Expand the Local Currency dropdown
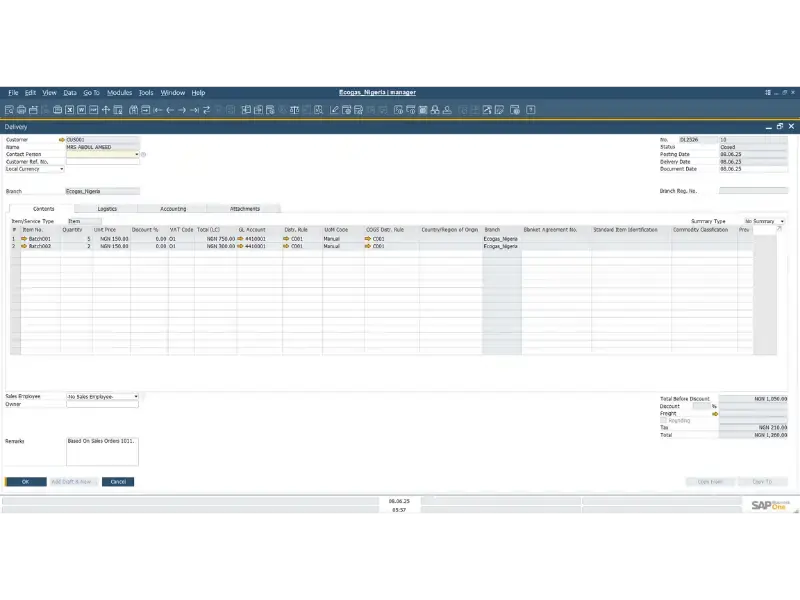800x600 pixels. [x=61, y=169]
